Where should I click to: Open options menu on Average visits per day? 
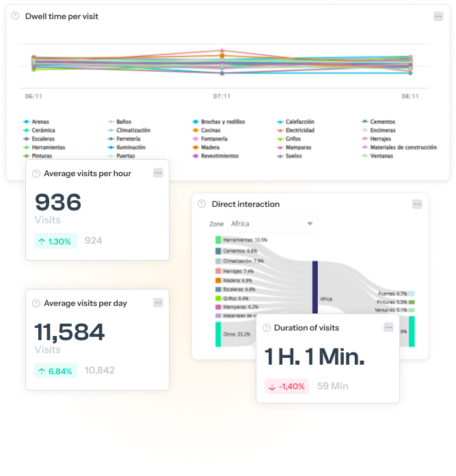click(x=158, y=303)
